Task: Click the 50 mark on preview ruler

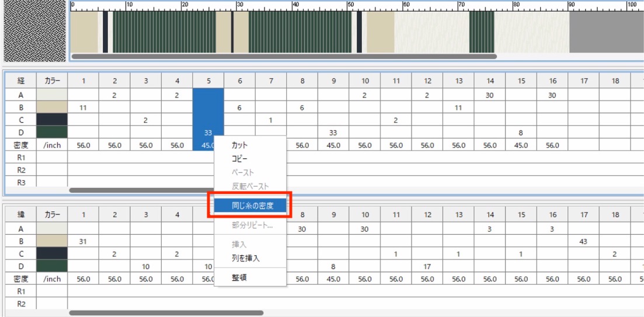Action: 350,5
